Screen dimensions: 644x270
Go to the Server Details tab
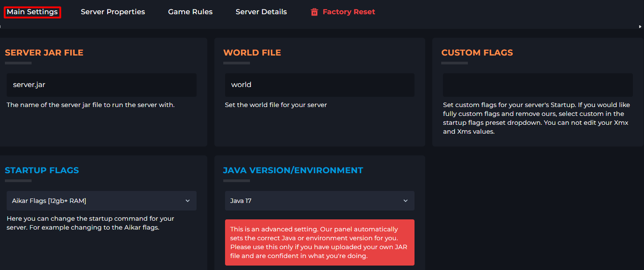click(261, 12)
